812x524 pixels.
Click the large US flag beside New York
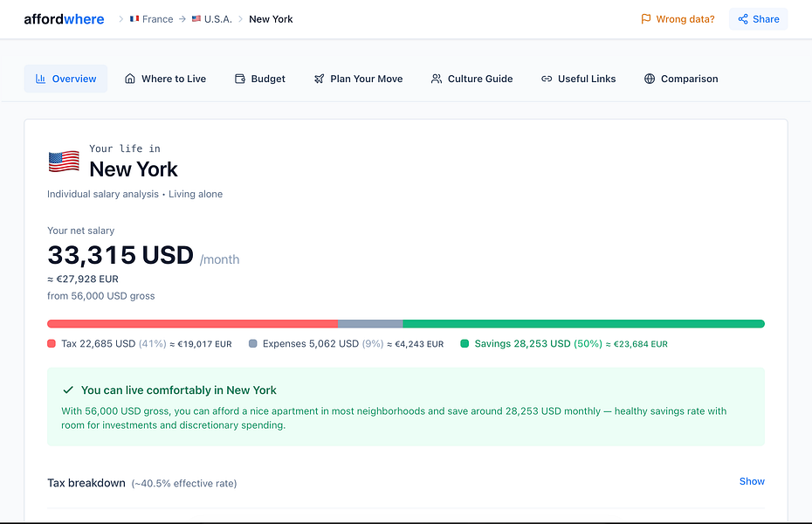[x=64, y=162]
